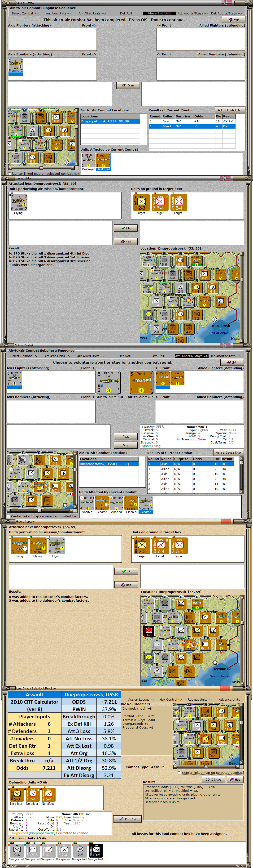253x868 pixels.
Task: Click the scrollbar of second window's Results table
Action: pyautogui.click(x=241, y=475)
